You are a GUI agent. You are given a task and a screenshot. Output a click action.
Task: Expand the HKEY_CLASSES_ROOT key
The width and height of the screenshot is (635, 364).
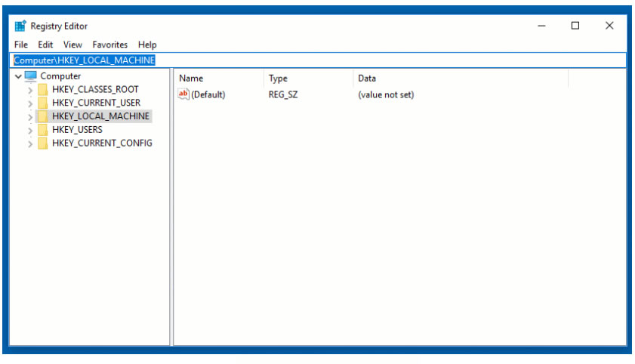pyautogui.click(x=30, y=91)
